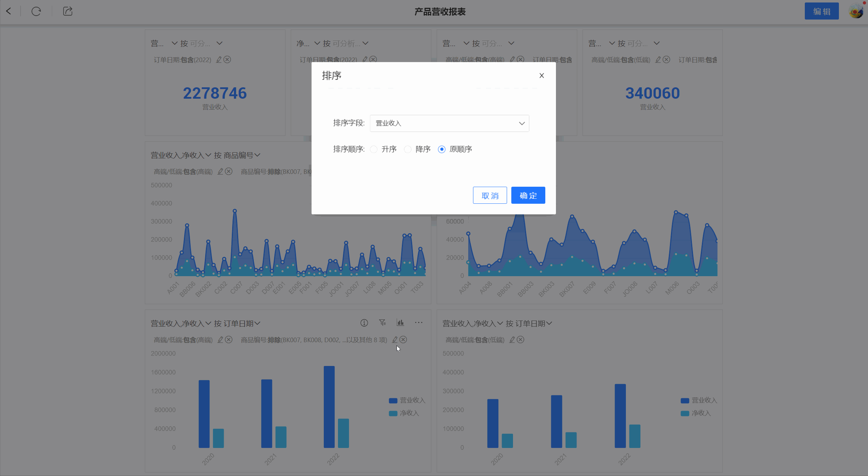Click the 确定 button
Viewport: 868px width, 476px height.
pos(528,195)
